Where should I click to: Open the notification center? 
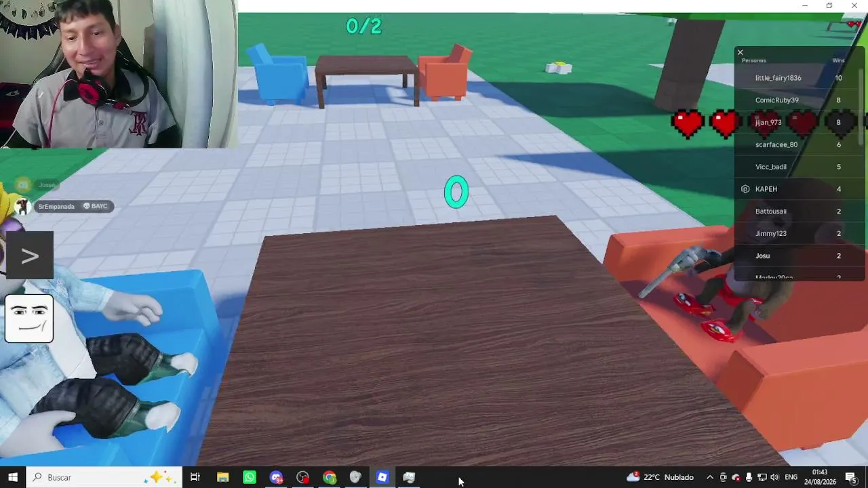click(851, 477)
